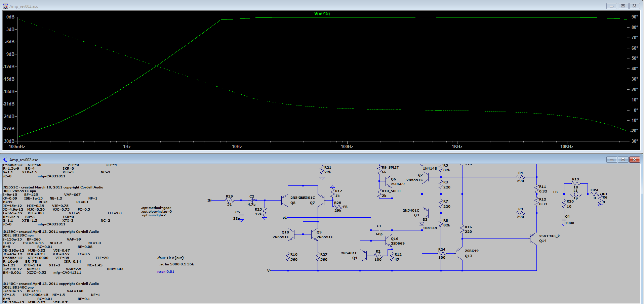Image resolution: width=644 pixels, height=304 pixels.
Task: Select transistor Q7 symbol
Action: point(321,201)
